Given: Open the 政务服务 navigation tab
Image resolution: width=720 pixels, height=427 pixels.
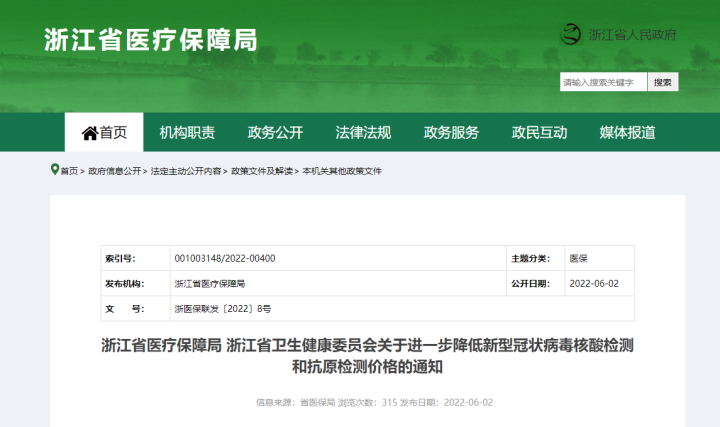Looking at the screenshot, I should (x=451, y=133).
